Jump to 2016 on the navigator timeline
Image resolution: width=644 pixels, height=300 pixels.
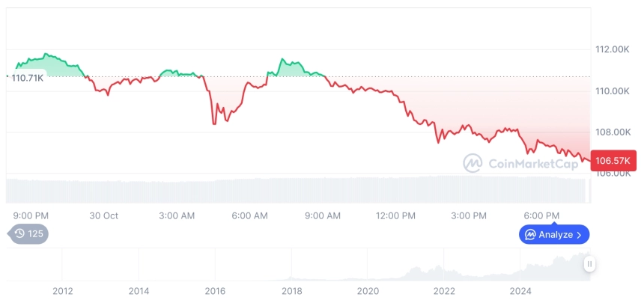click(215, 290)
